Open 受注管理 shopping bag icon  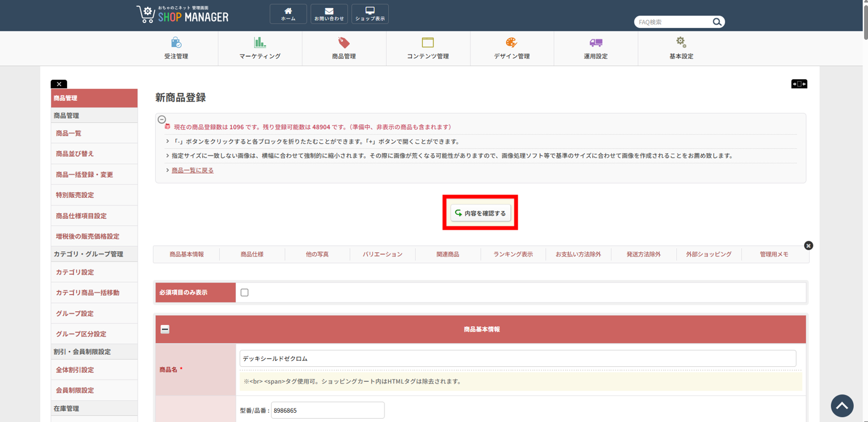pyautogui.click(x=176, y=43)
